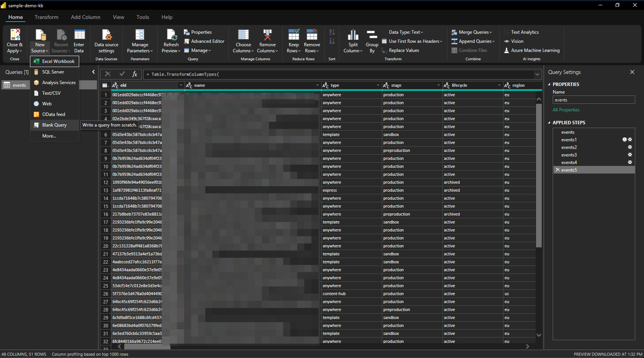Viewport: 644px width, 358px height.
Task: Delete the events5 applied step
Action: 557,170
